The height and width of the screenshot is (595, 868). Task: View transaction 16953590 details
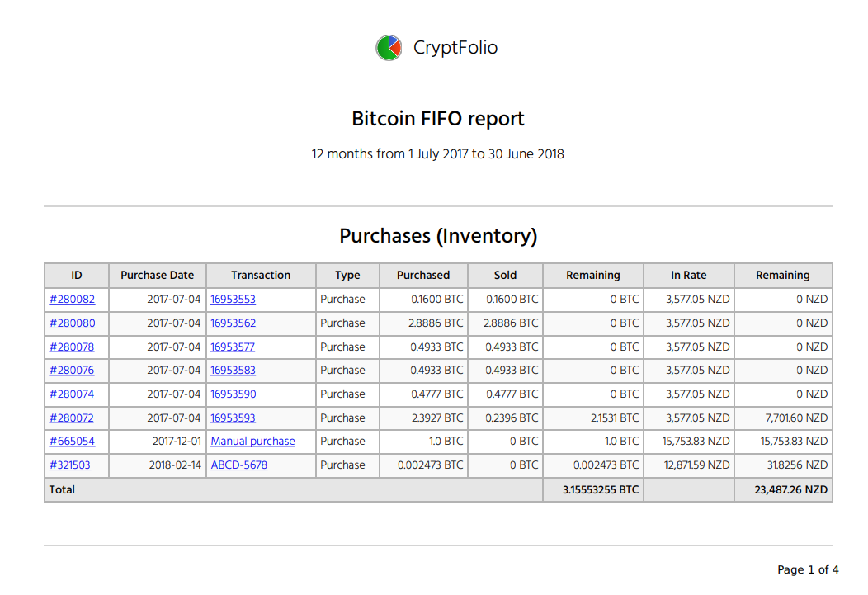[x=234, y=394]
